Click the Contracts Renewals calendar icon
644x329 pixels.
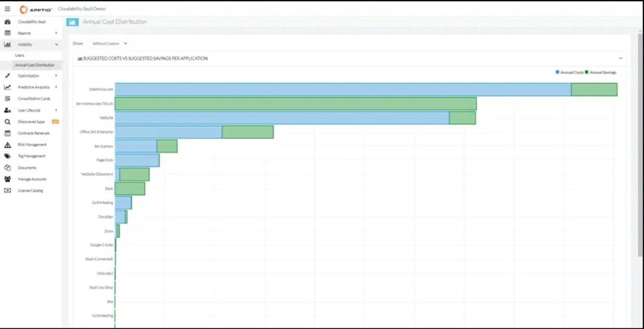(7, 133)
